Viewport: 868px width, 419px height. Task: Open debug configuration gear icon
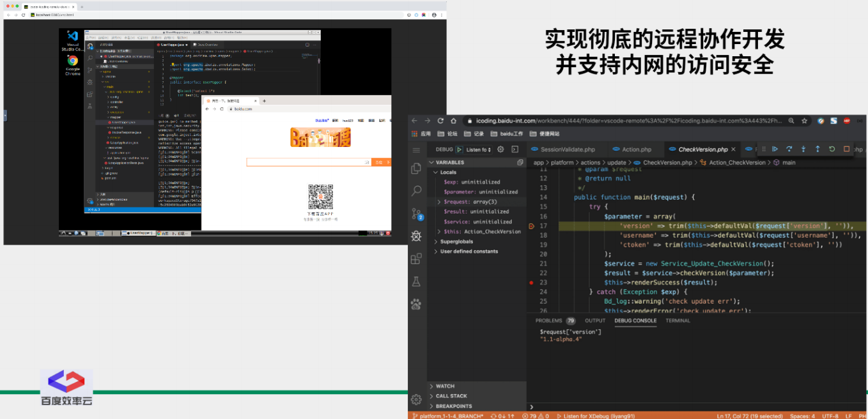coord(500,149)
